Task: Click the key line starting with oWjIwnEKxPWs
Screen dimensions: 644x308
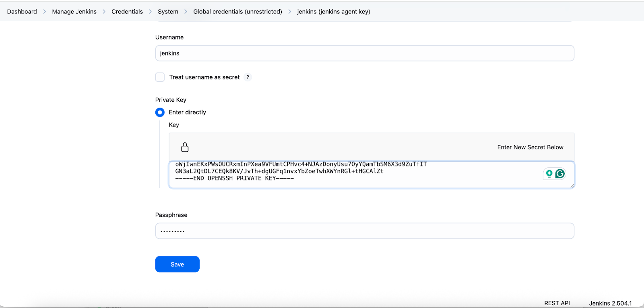Action: [x=301, y=164]
